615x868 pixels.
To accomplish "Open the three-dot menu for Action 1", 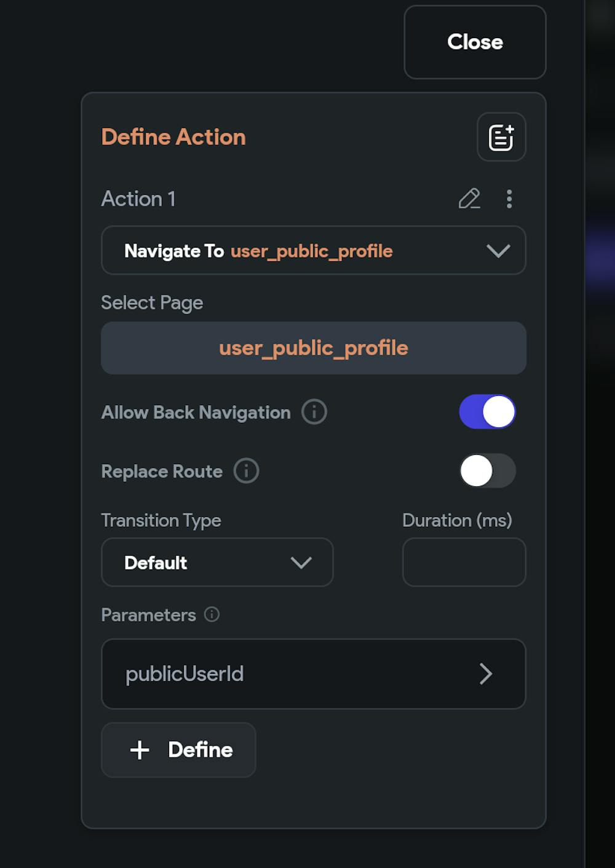I will tap(509, 199).
